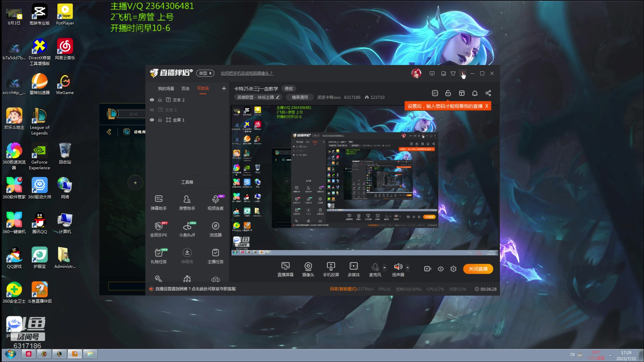Click the customer service help link
Viewport: 644px width, 362px height.
[196, 289]
